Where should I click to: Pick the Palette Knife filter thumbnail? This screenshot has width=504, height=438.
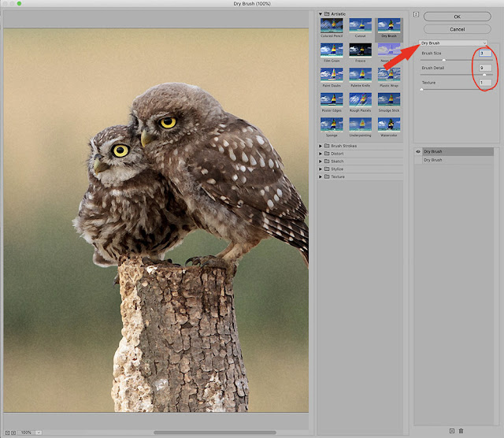360,75
